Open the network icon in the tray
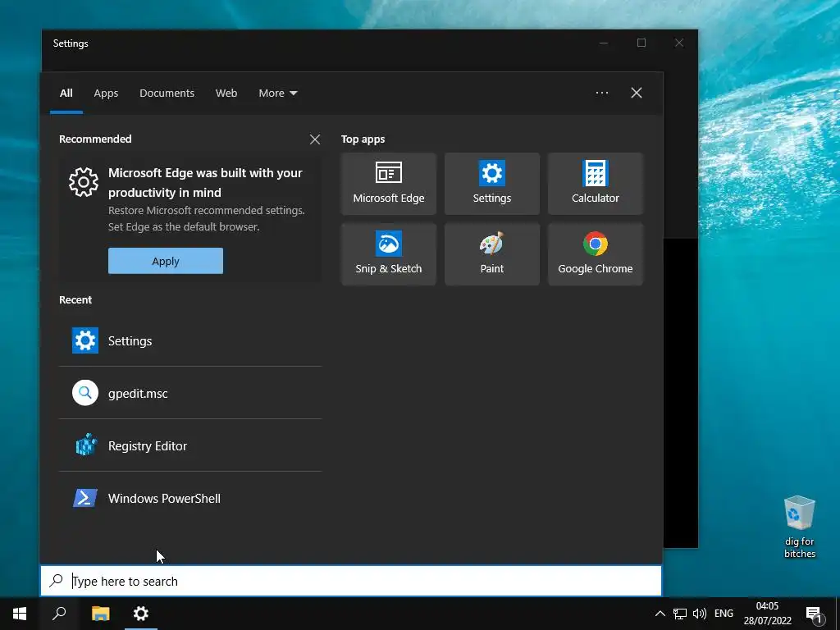Image resolution: width=840 pixels, height=630 pixels. pos(680,614)
